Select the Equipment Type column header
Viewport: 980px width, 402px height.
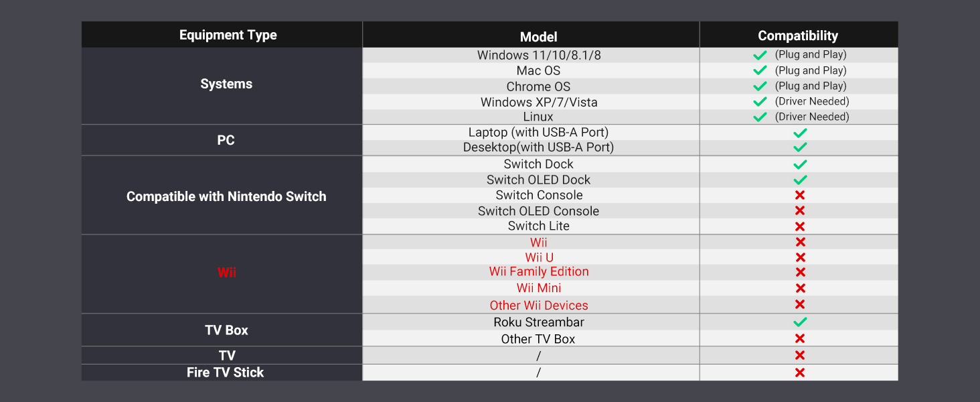tap(228, 35)
